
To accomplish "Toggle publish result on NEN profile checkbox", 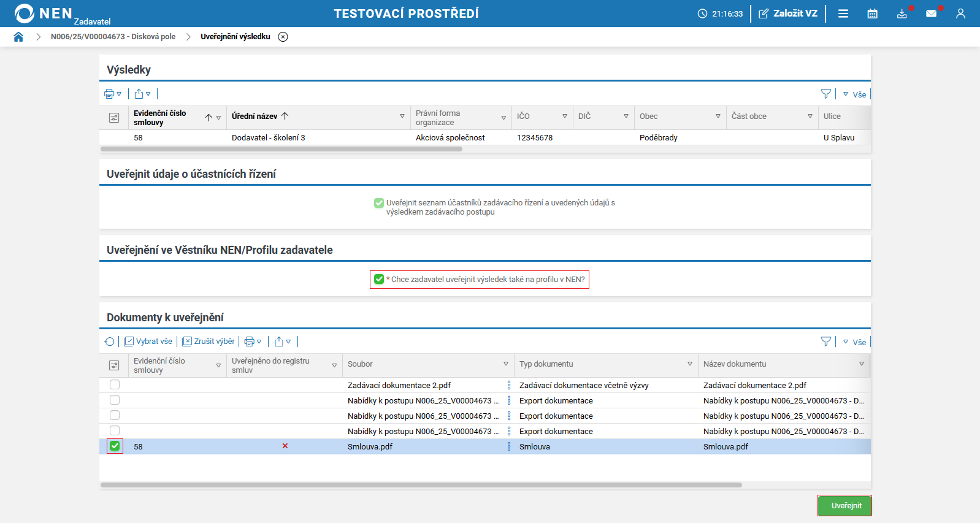I will [379, 280].
